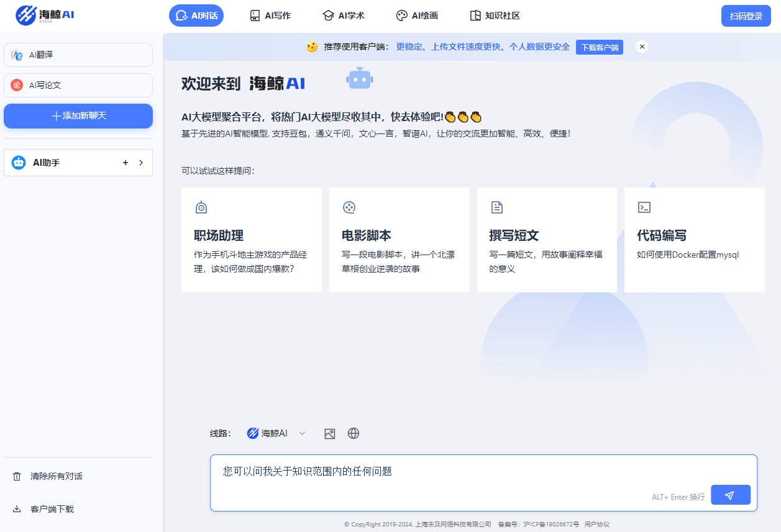
Task: Click the image upload icon
Action: (x=329, y=434)
